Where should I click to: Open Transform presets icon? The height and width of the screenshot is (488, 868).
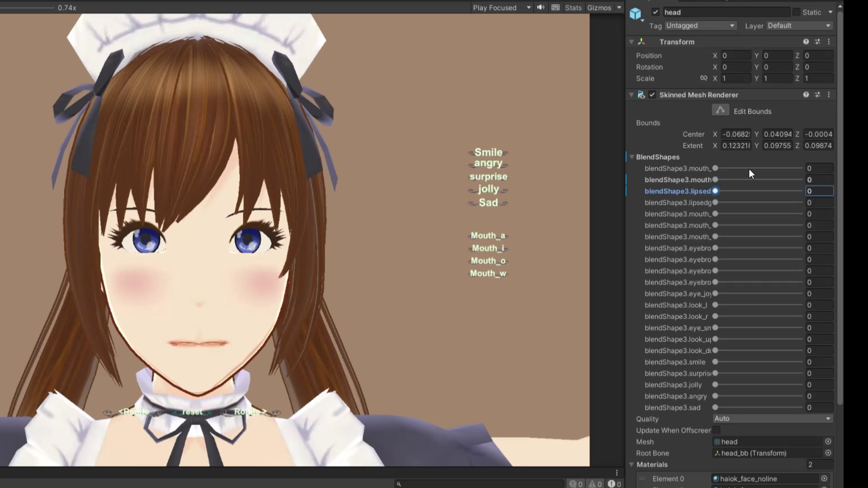817,42
